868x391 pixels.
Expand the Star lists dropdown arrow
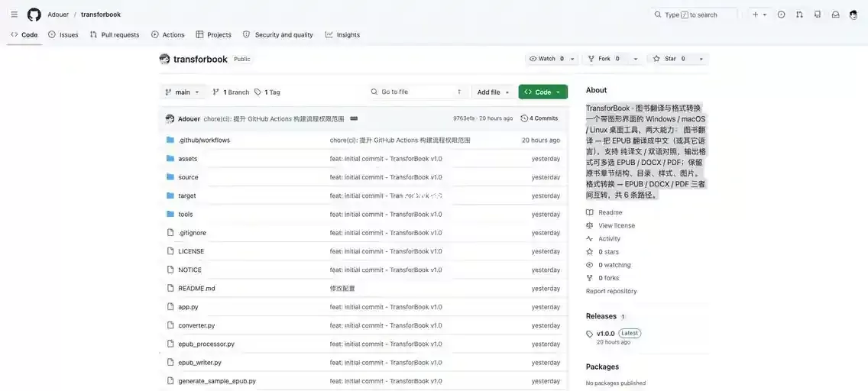[x=701, y=59]
